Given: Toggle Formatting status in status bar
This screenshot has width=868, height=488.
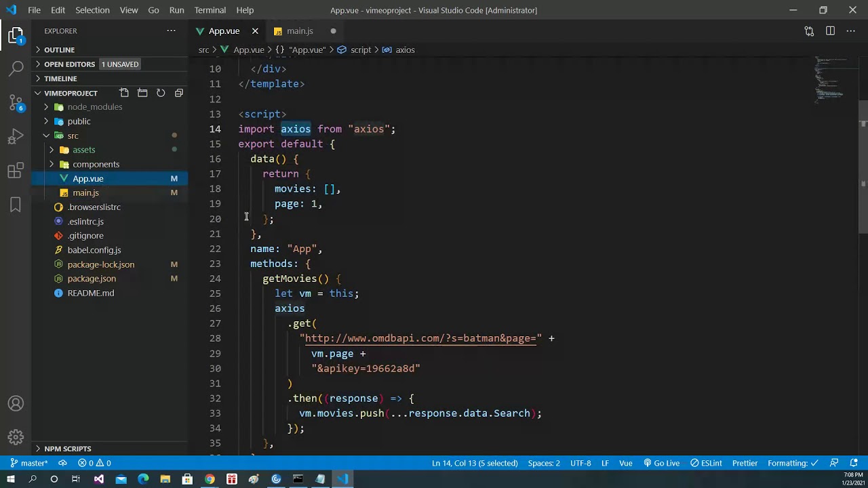Looking at the screenshot, I should tap(791, 464).
